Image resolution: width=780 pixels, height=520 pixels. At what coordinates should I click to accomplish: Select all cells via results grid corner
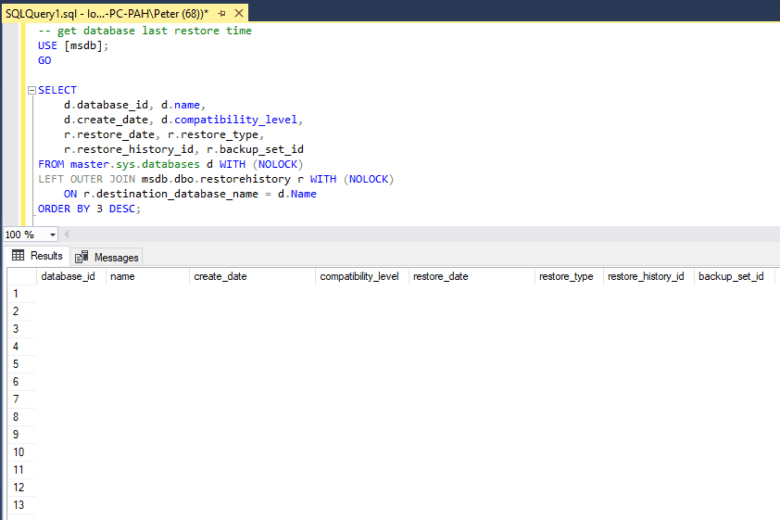pos(20,276)
